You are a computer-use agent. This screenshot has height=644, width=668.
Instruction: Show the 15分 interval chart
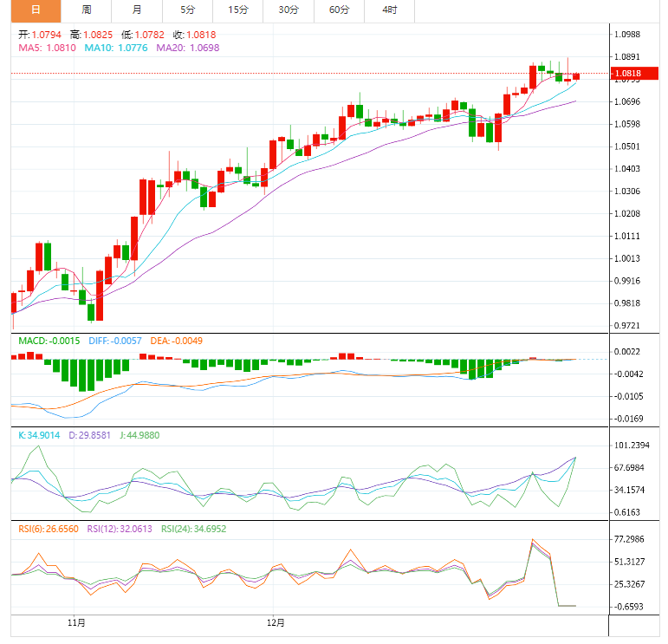pyautogui.click(x=238, y=10)
